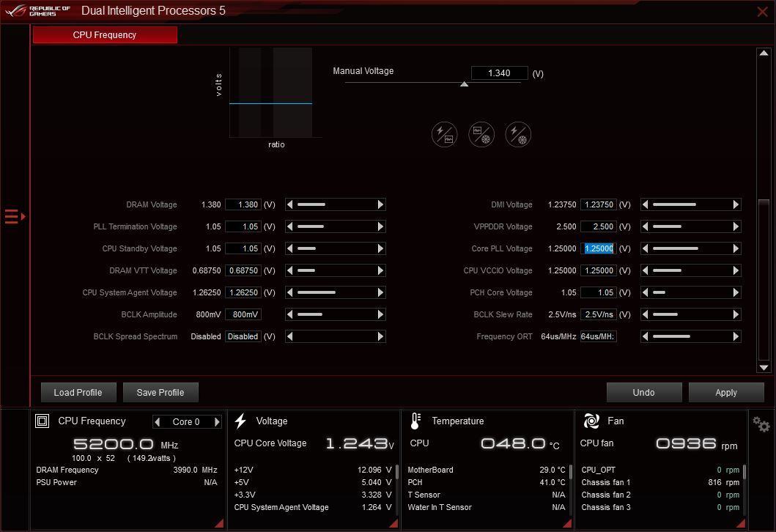Click the CPU Frequency chip icon
The width and height of the screenshot is (776, 532).
point(42,421)
